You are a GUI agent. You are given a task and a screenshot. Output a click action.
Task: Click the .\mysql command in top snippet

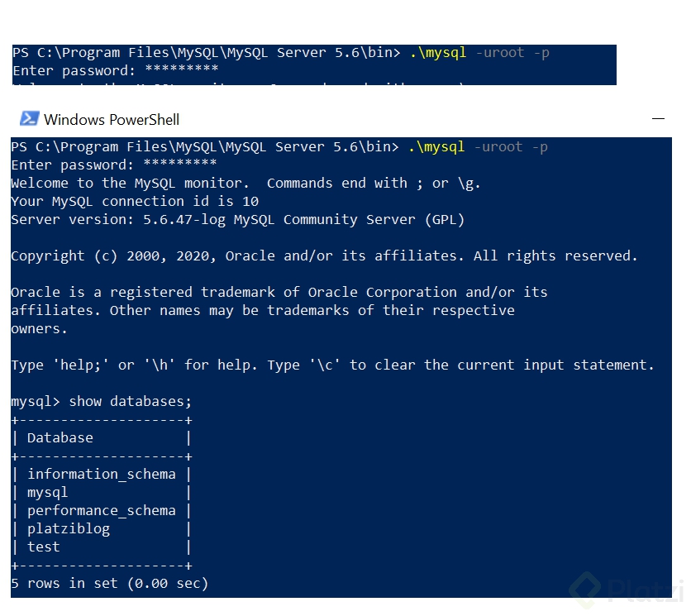pos(438,52)
